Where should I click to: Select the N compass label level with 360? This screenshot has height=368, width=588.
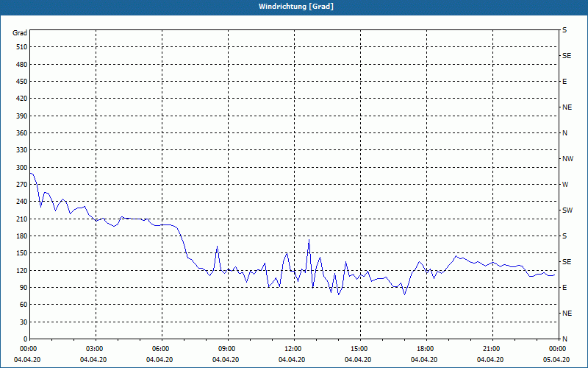tap(564, 133)
